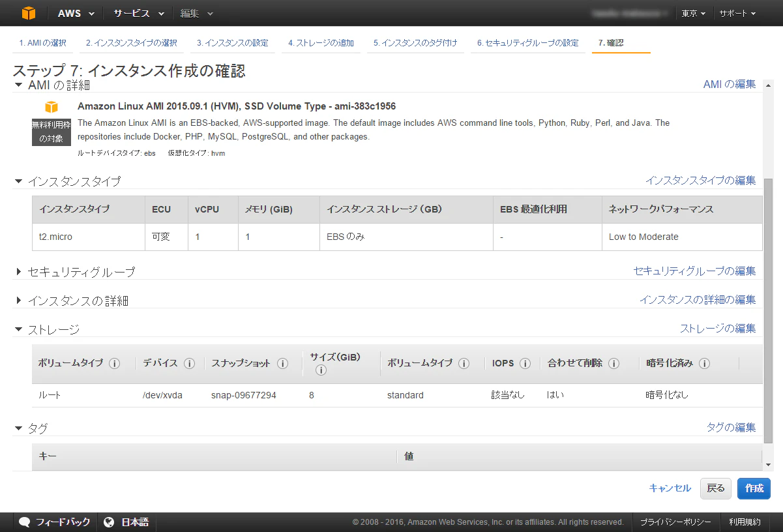Click the standard volume type cell
The height and width of the screenshot is (532, 783).
406,396
